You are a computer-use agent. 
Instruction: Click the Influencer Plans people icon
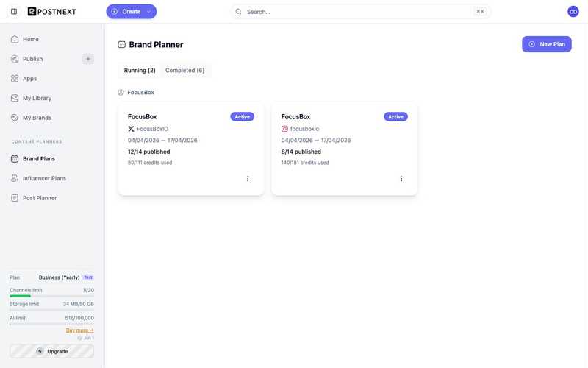click(15, 178)
